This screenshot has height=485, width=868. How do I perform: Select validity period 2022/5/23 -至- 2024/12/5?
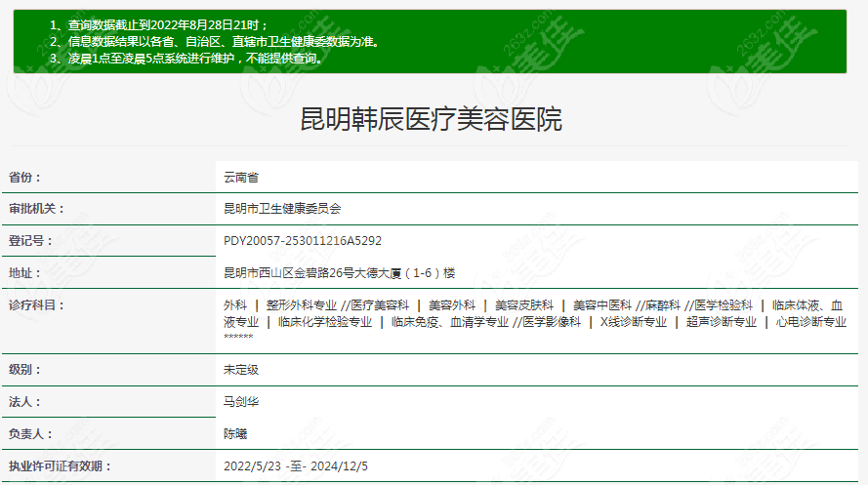296,465
